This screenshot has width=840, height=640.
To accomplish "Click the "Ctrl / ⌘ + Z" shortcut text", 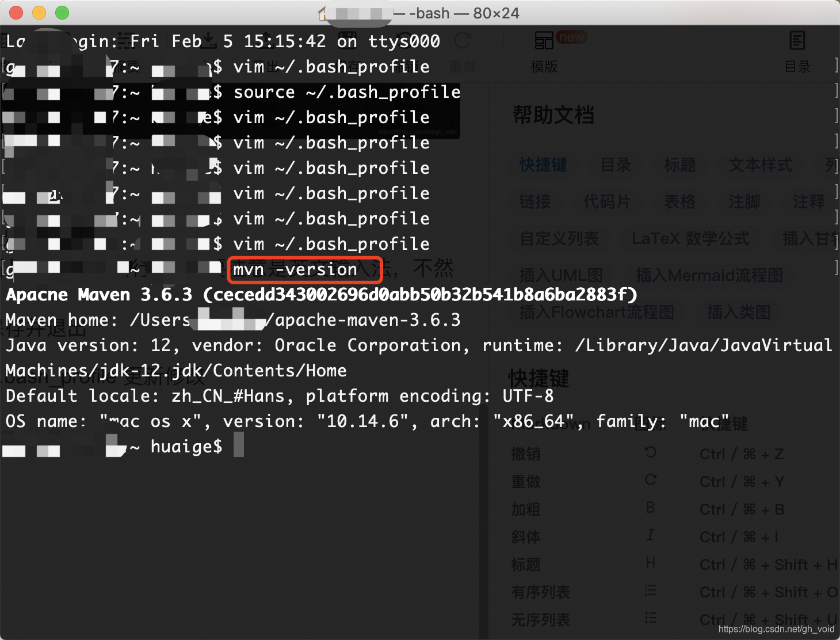I will point(742,454).
